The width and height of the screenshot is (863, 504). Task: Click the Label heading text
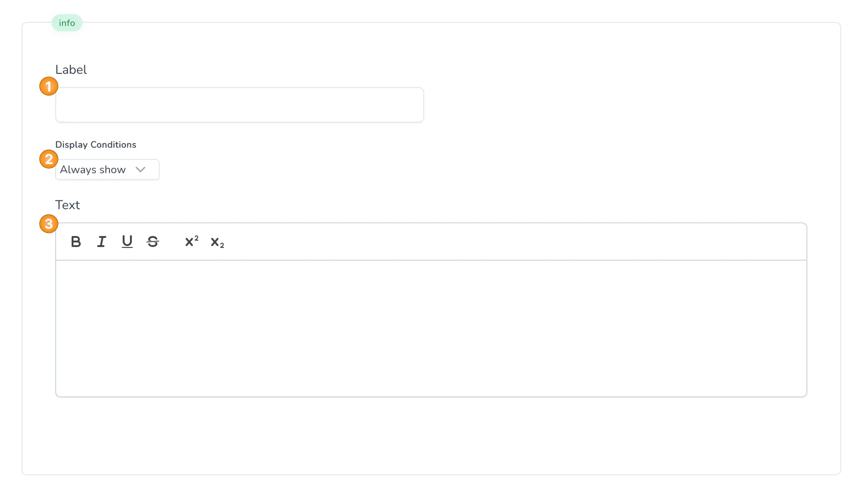tap(71, 69)
